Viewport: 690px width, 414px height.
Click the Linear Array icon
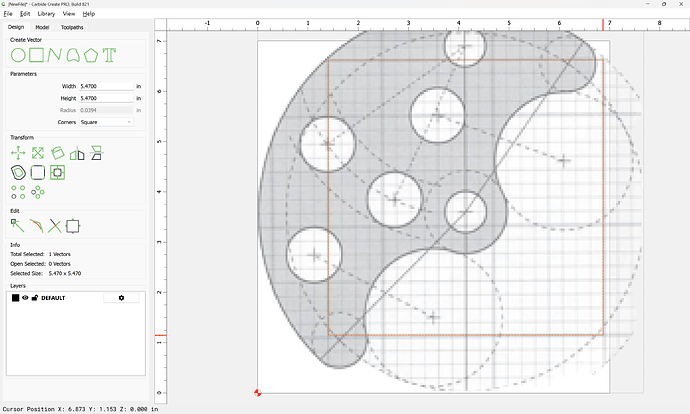point(18,192)
